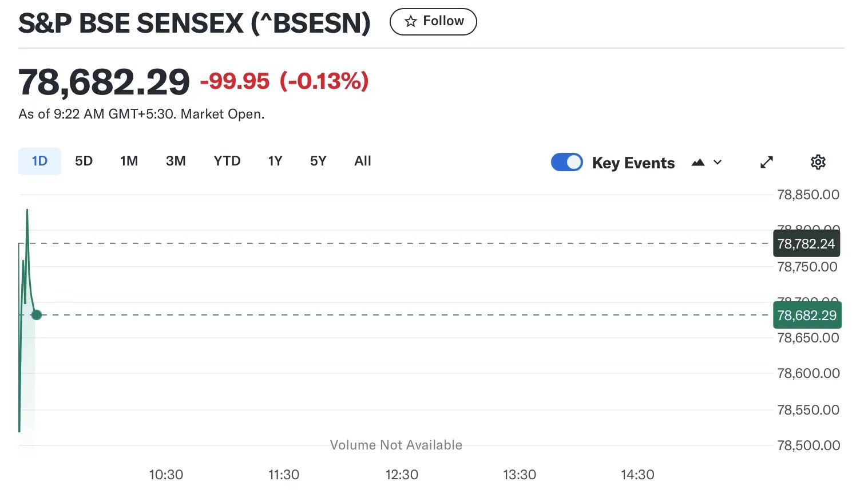Screen dimensions: 868x497
Task: Click the 12:30 mark on time axis
Action: [x=402, y=475]
